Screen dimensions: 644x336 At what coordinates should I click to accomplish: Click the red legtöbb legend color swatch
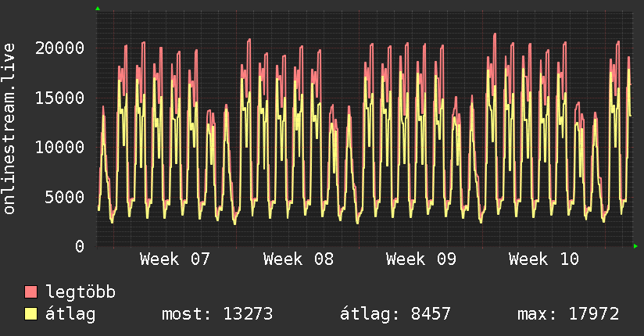click(x=31, y=293)
